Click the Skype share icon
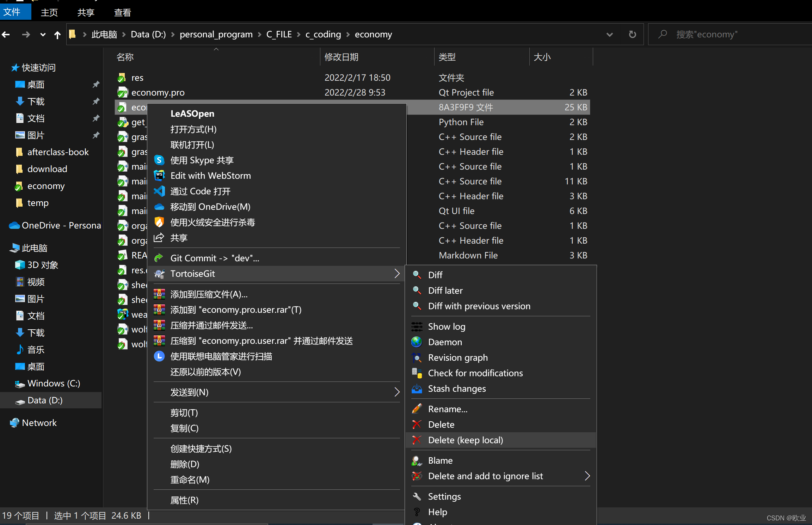The image size is (812, 525). 159,160
